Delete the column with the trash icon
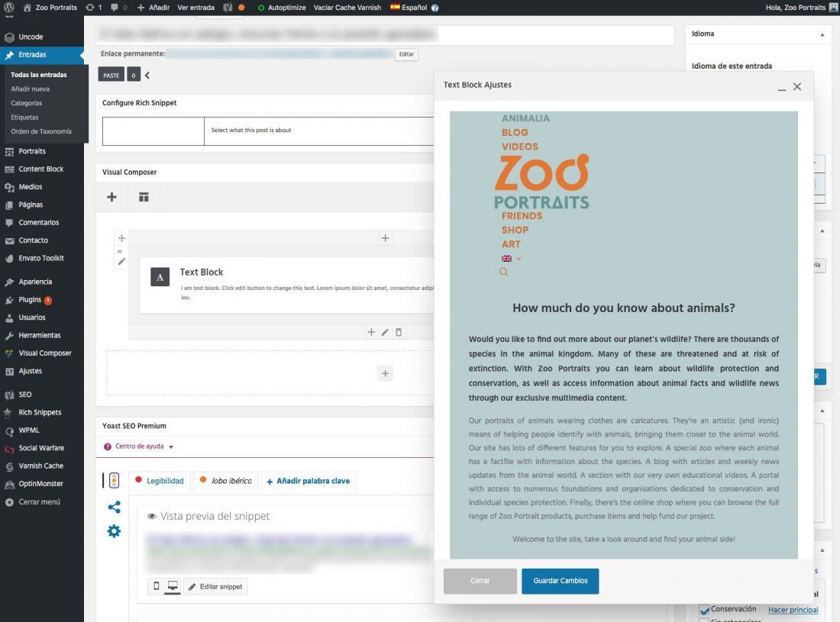840x622 pixels. (x=399, y=333)
